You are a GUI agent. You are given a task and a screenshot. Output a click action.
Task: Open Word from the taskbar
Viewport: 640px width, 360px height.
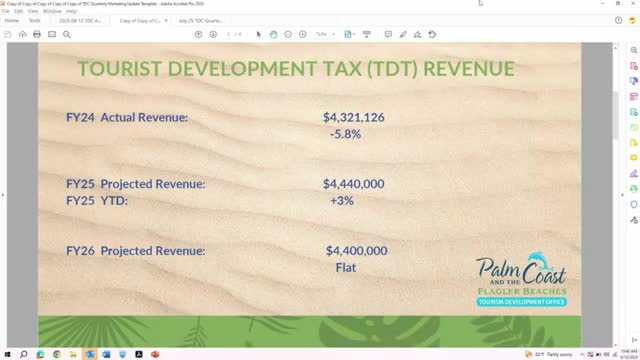(106, 354)
